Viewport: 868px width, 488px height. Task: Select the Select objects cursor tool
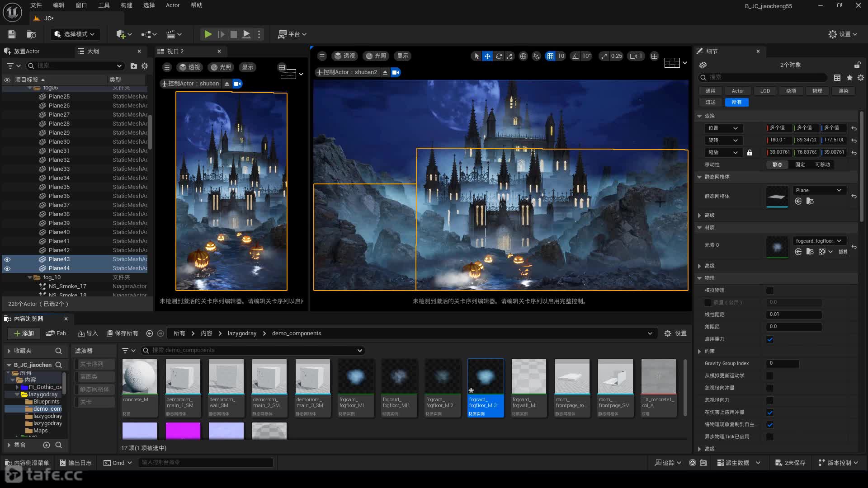[476, 56]
